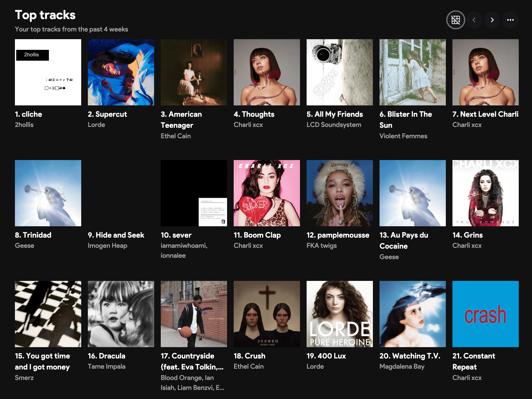
Task: Click the track title '2. Supercut'
Action: tap(107, 114)
